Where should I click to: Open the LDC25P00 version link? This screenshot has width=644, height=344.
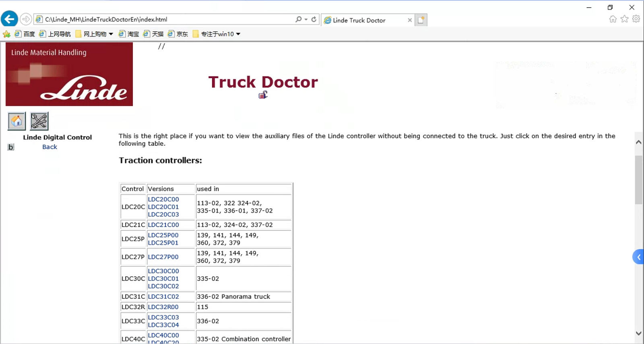click(x=163, y=235)
